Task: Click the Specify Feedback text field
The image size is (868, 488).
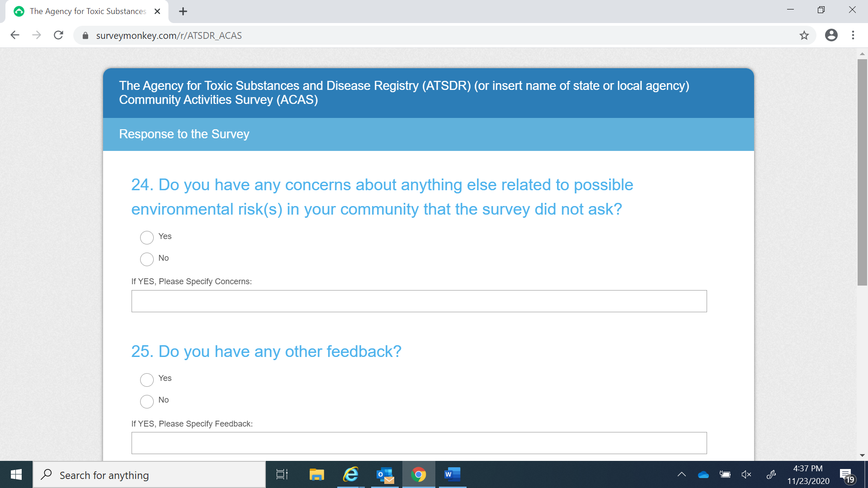Action: pyautogui.click(x=419, y=443)
